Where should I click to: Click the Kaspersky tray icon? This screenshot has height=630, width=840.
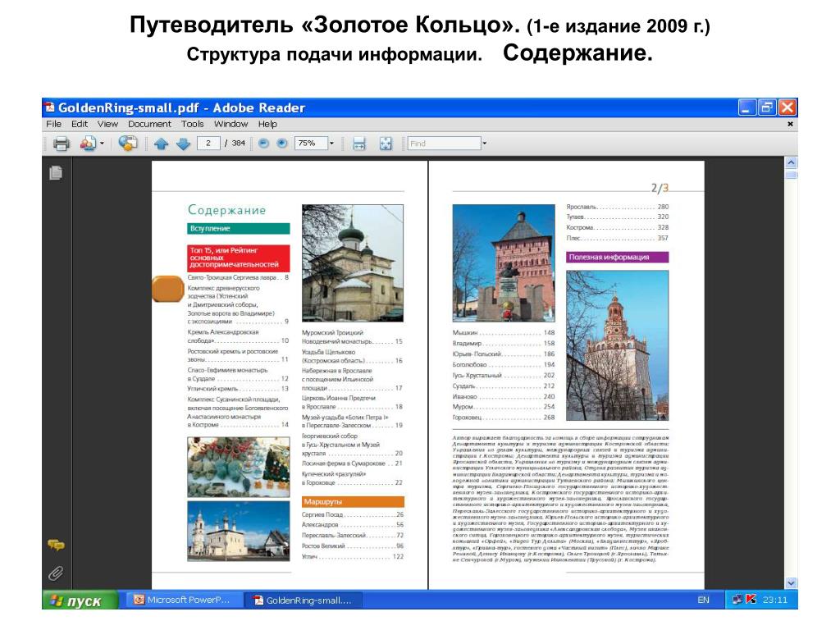751,600
